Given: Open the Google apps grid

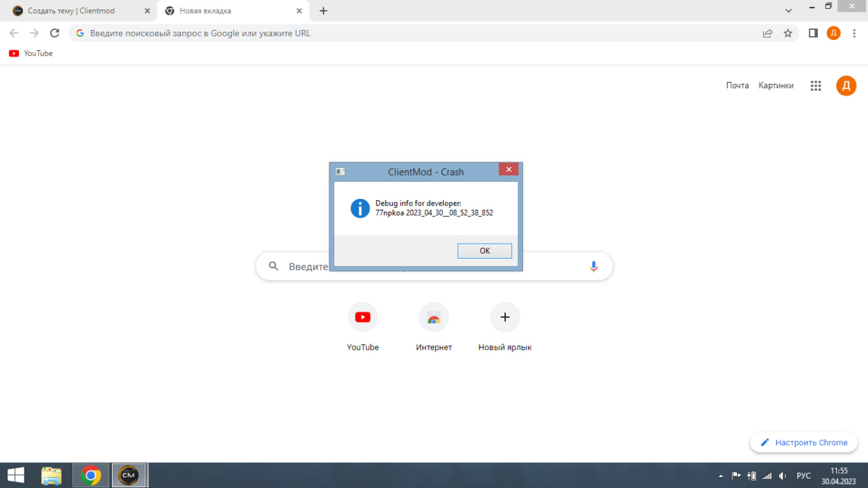Looking at the screenshot, I should point(816,86).
